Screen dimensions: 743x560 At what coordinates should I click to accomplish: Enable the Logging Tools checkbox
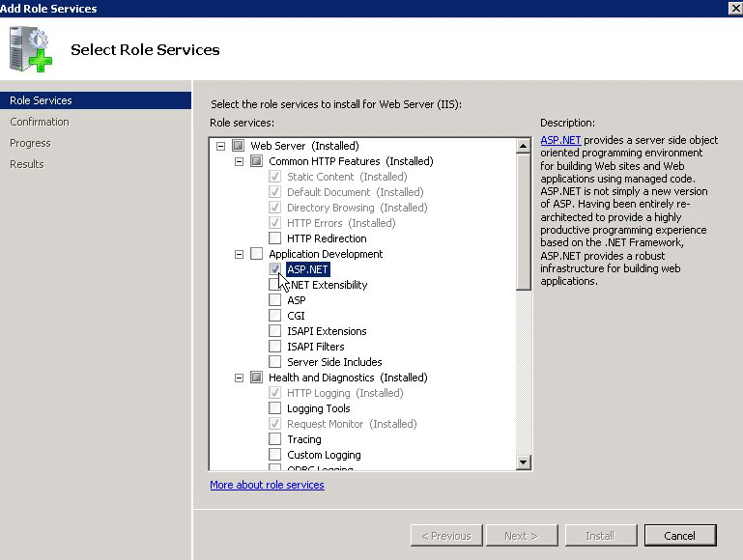[274, 408]
